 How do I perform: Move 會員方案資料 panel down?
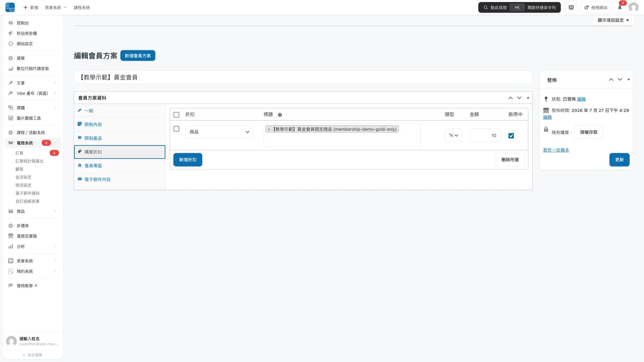pyautogui.click(x=519, y=98)
